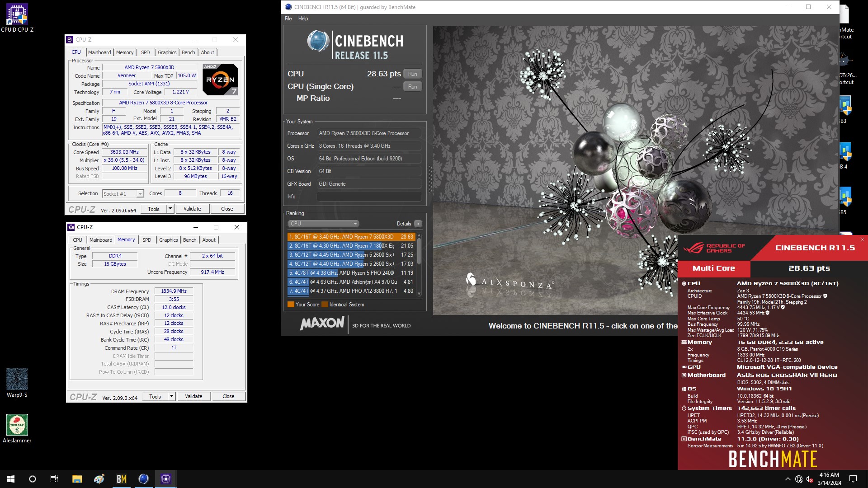Switch to Graphics tab in upper CPU-Z

point(167,52)
